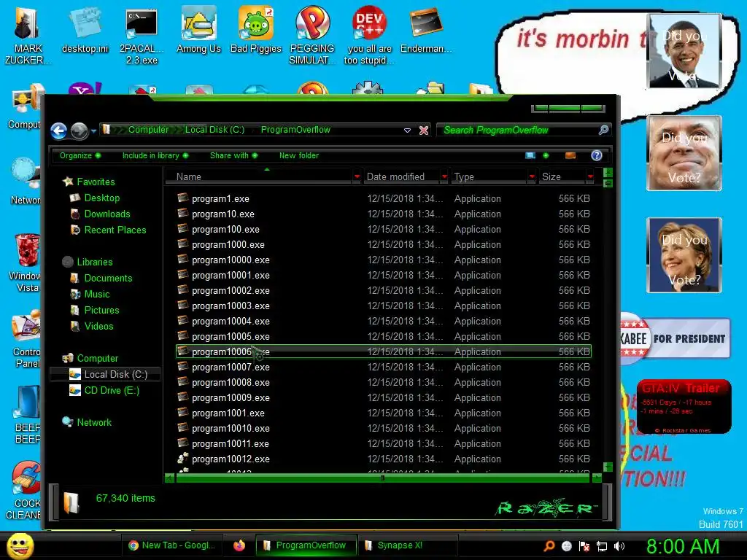This screenshot has width=747, height=560.
Task: Click the Firefox taskbar icon
Action: [x=239, y=545]
